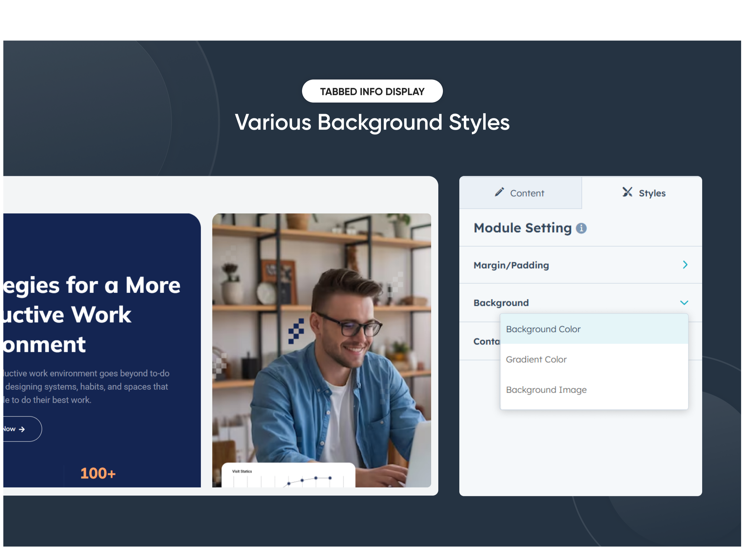Screen dimensions: 747x560
Task: Click the pencil icon on Content tab
Action: (499, 192)
